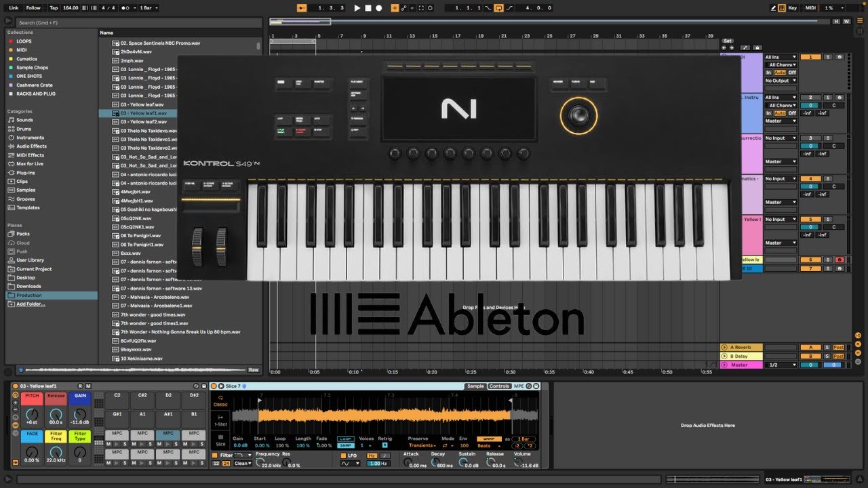
Task: Select 6xxx.wav in browser
Action: [130, 253]
